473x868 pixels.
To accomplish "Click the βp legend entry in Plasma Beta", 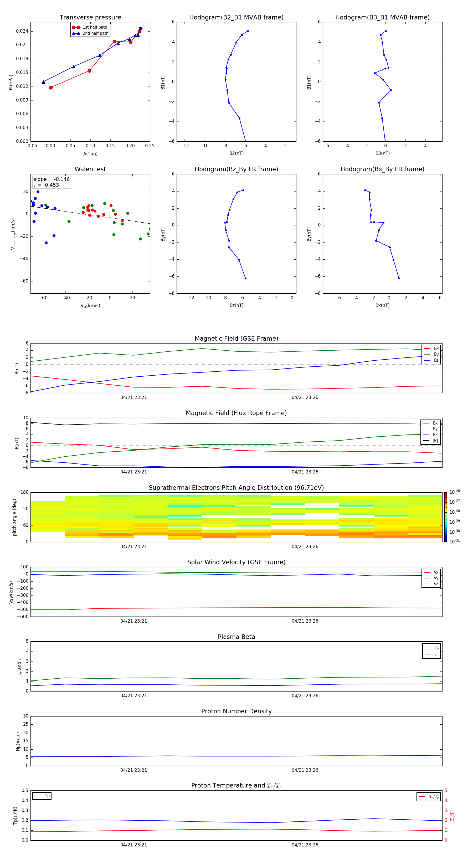I will click(431, 647).
